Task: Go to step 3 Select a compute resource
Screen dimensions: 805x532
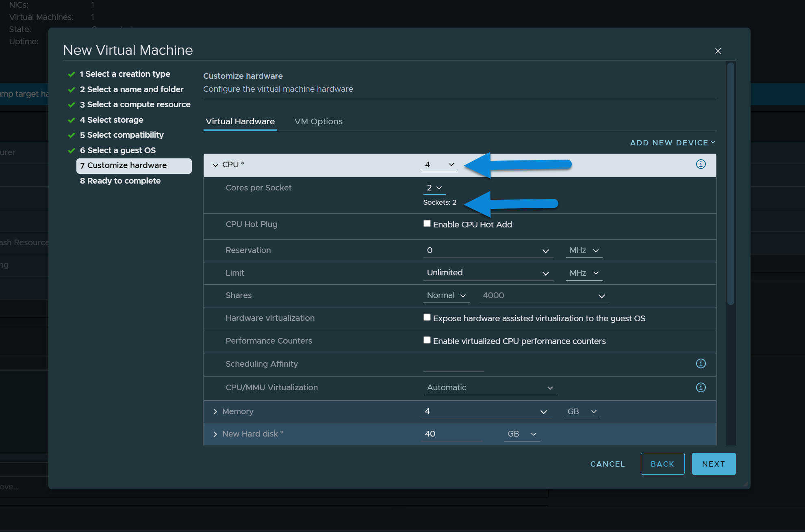Action: point(135,104)
